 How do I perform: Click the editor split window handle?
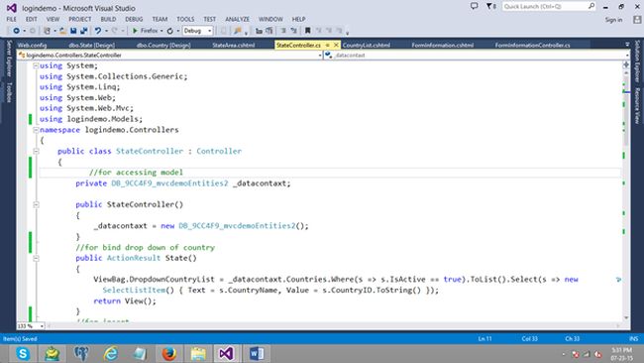tap(626, 64)
